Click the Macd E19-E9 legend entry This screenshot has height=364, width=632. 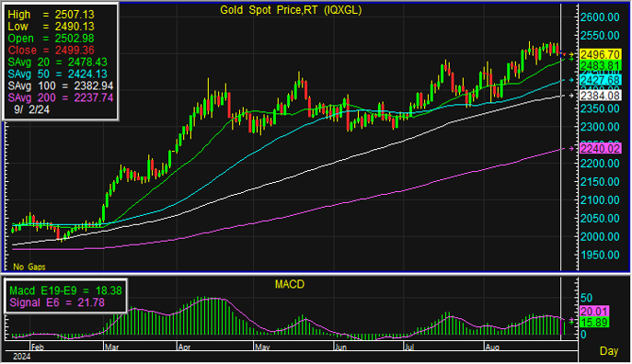tap(65, 290)
